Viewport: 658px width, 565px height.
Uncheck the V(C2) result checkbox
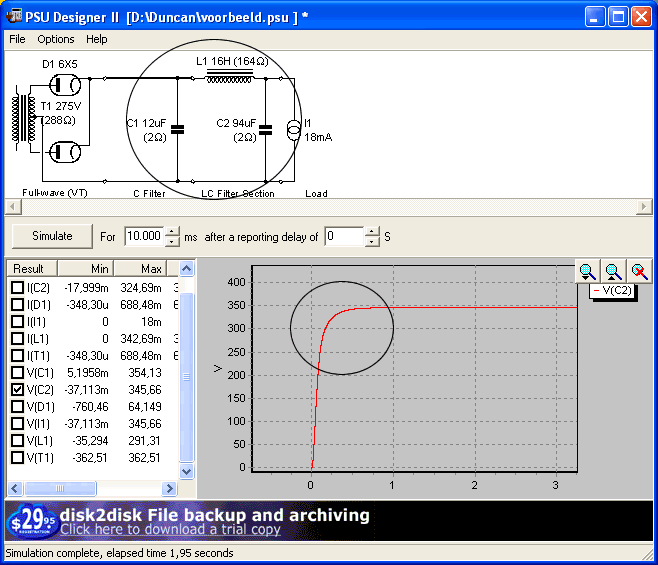point(17,389)
